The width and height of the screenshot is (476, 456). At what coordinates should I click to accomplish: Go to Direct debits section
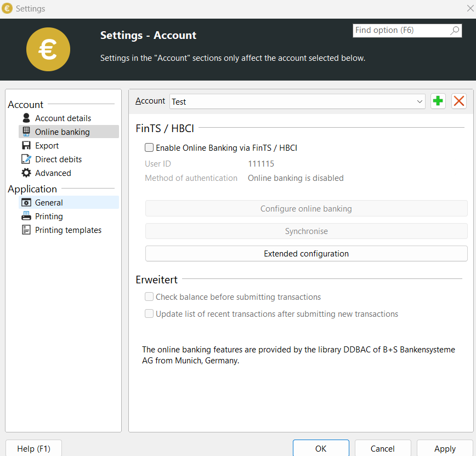coord(69,159)
